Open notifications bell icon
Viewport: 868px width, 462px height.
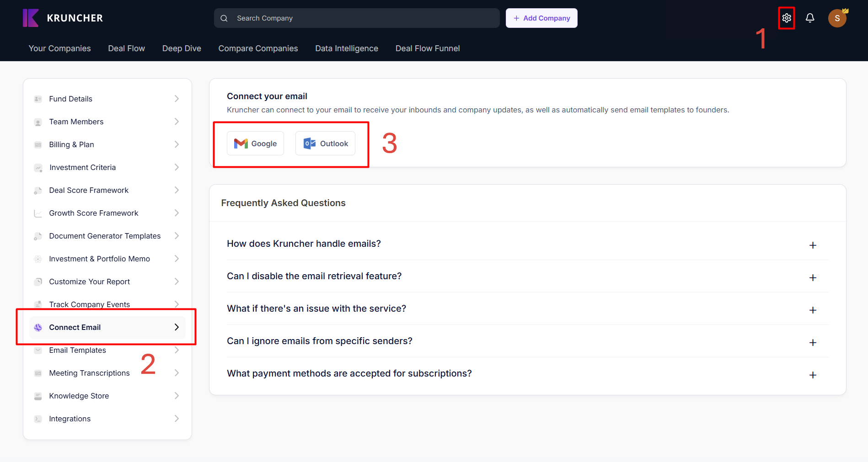coord(809,18)
